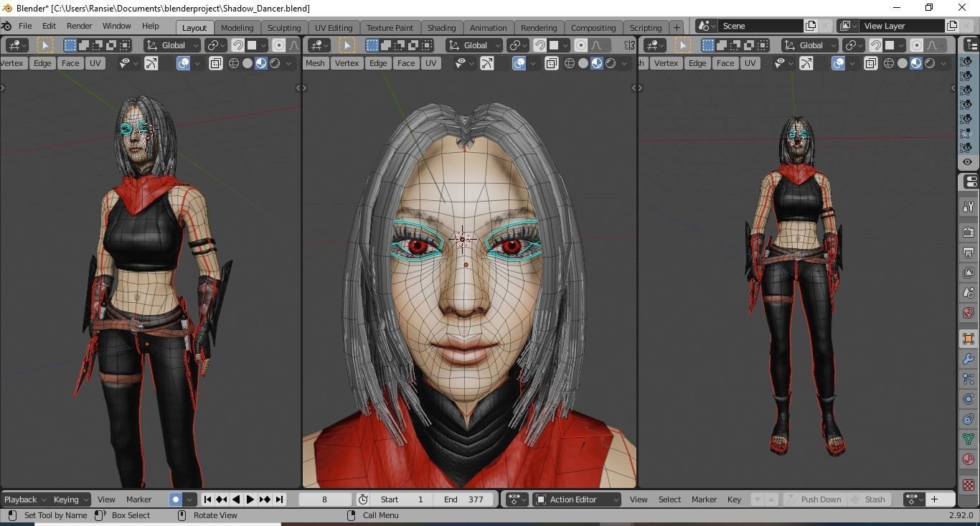Toggle use preview range clock icon
980x526 pixels.
[363, 499]
